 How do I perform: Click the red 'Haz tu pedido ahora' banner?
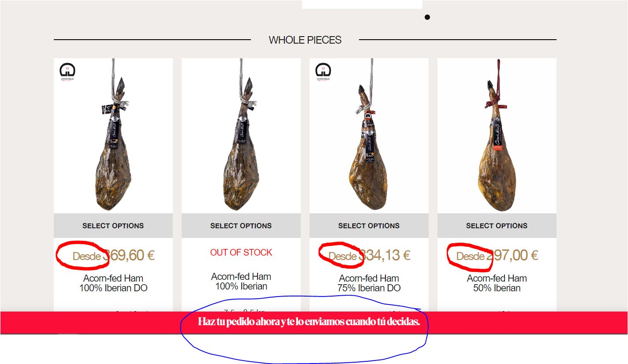pos(314,323)
